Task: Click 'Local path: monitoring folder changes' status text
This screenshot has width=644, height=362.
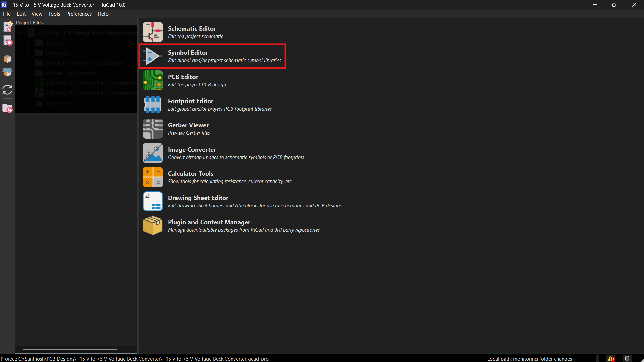Action: pos(529,359)
